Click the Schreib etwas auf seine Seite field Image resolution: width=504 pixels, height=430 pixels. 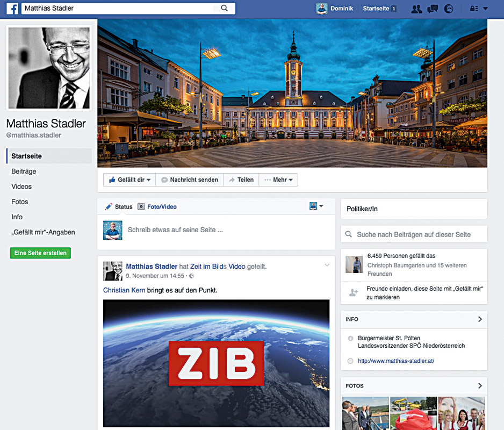(175, 230)
